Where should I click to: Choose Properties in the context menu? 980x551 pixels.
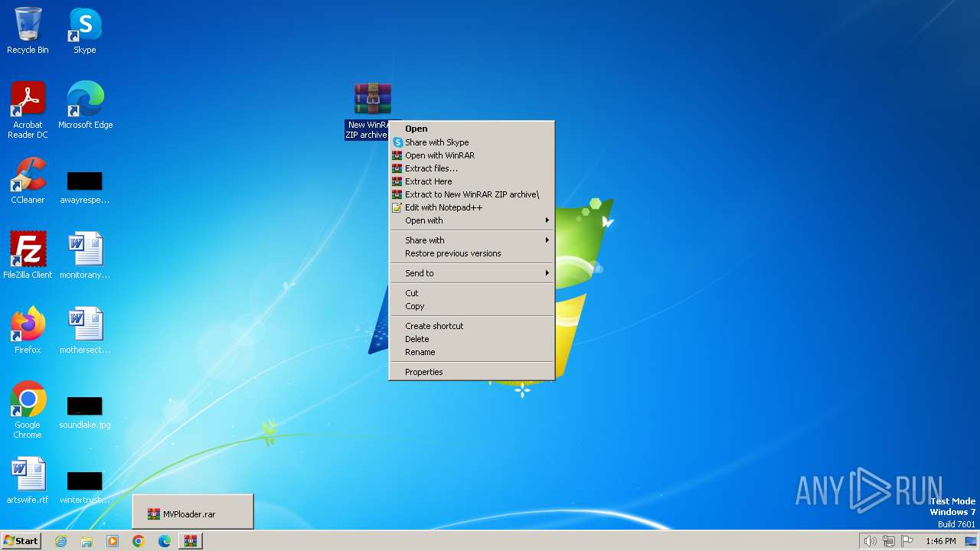pyautogui.click(x=472, y=372)
